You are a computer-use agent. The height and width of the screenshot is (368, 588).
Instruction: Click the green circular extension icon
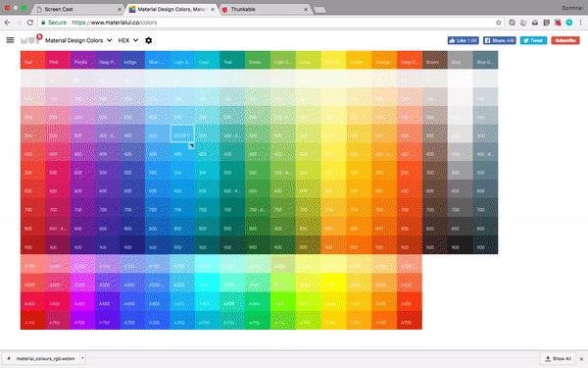569,23
